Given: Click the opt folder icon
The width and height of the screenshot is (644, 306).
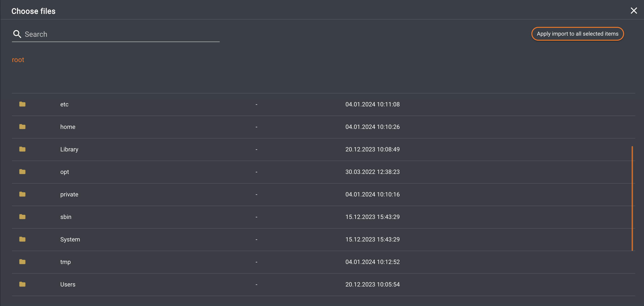Looking at the screenshot, I should pos(22,172).
